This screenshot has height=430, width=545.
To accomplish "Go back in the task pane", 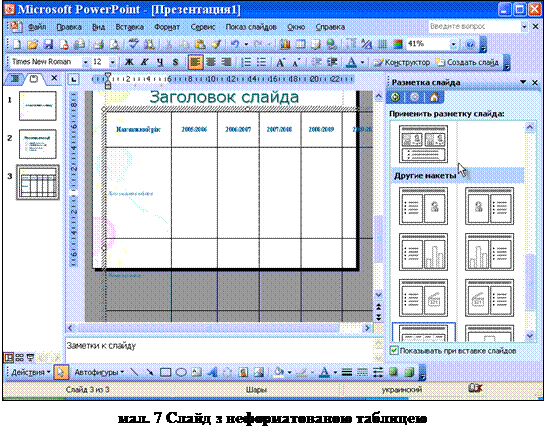I will [x=395, y=97].
